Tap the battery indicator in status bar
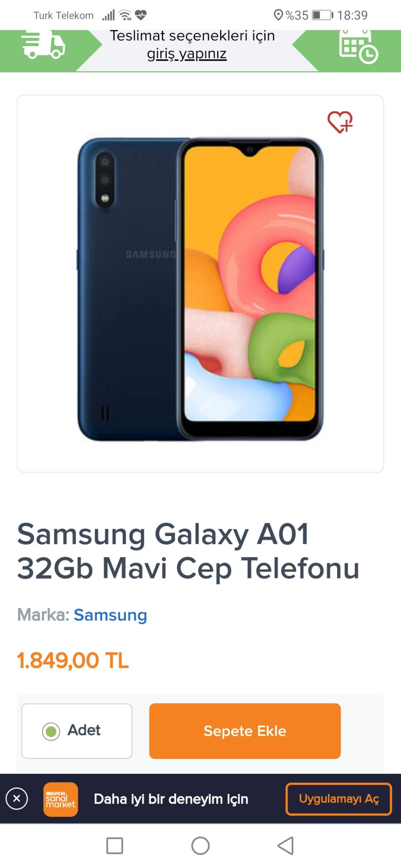This screenshot has height=868, width=401. tap(323, 15)
